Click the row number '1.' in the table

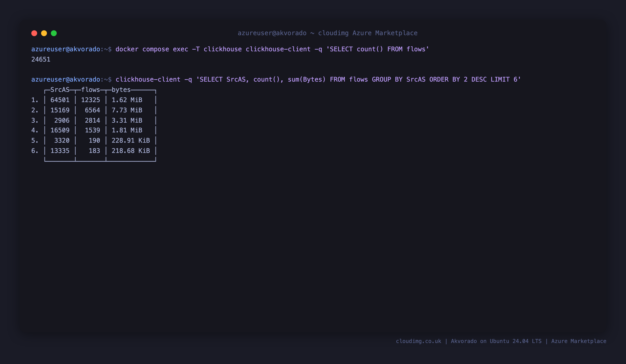[35, 100]
